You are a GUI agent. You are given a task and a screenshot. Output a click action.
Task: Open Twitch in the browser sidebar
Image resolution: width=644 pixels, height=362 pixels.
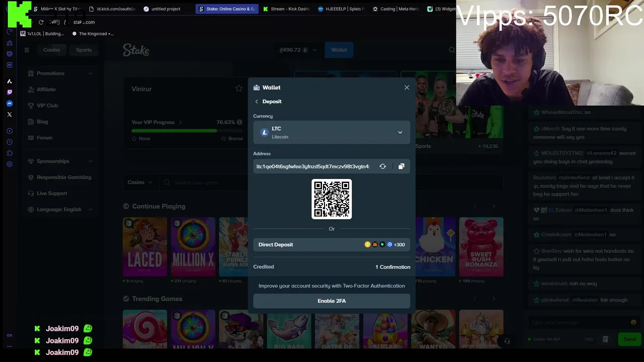coord(9,93)
